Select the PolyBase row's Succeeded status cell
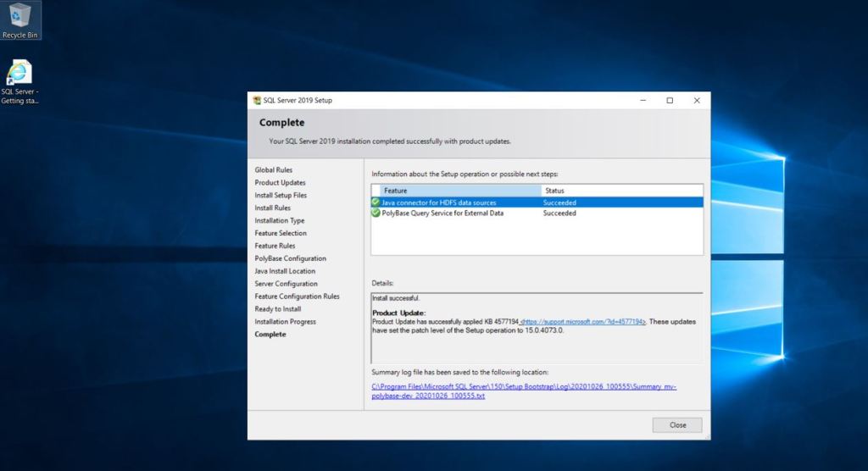This screenshot has height=471, width=868. pos(559,213)
